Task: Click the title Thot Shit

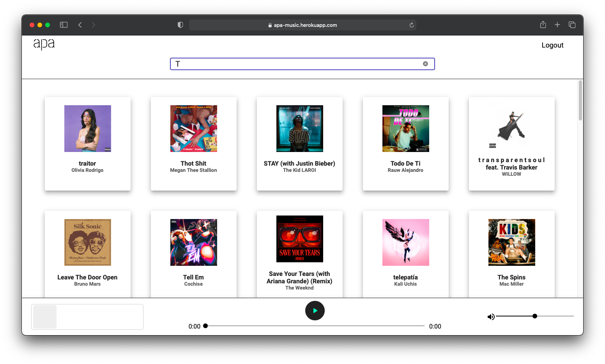Action: tap(193, 163)
